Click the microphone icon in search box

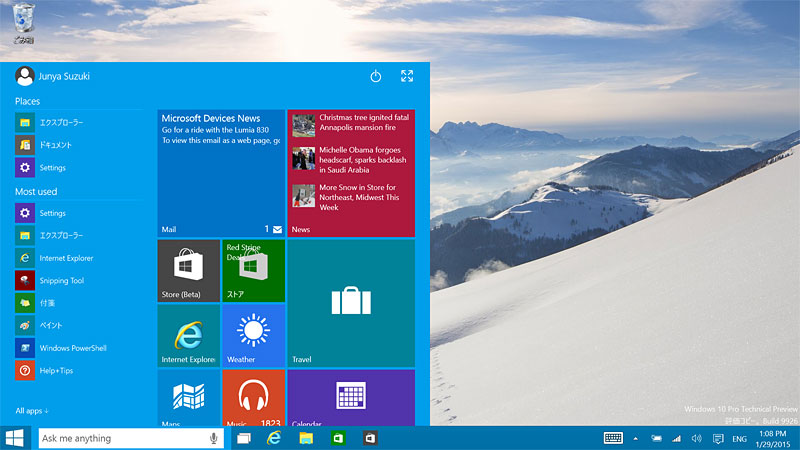click(214, 438)
